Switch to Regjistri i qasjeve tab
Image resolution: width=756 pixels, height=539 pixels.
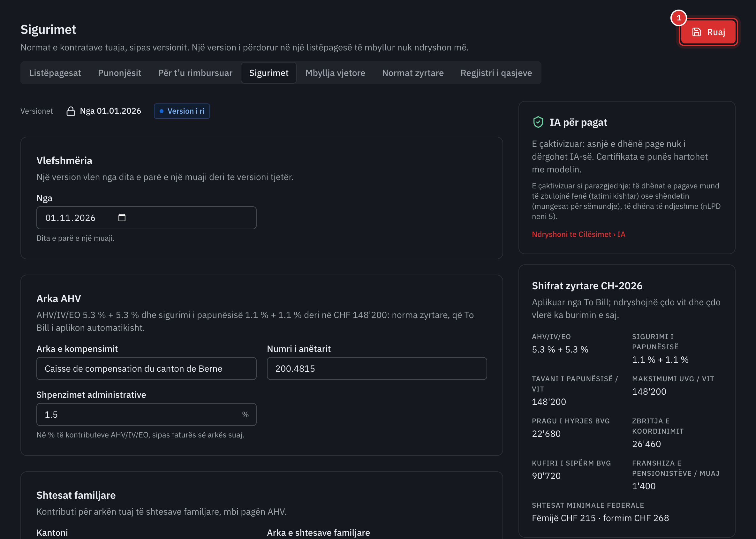[x=496, y=73]
